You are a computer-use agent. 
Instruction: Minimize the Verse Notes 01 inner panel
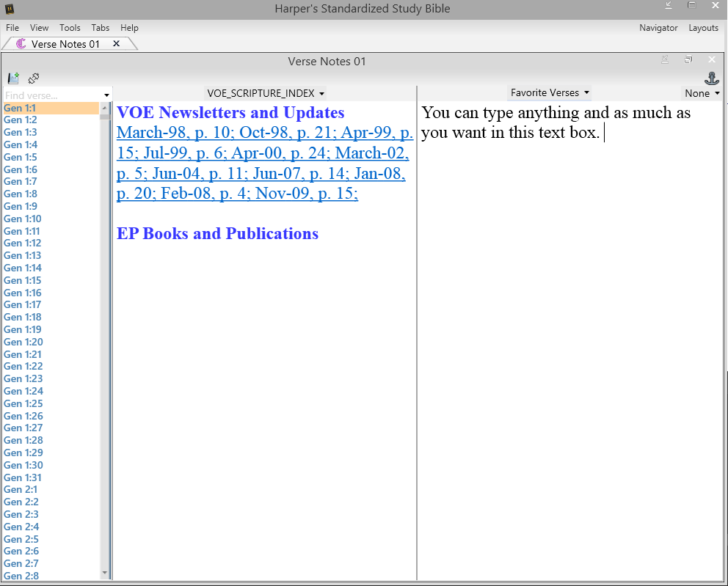tap(665, 59)
